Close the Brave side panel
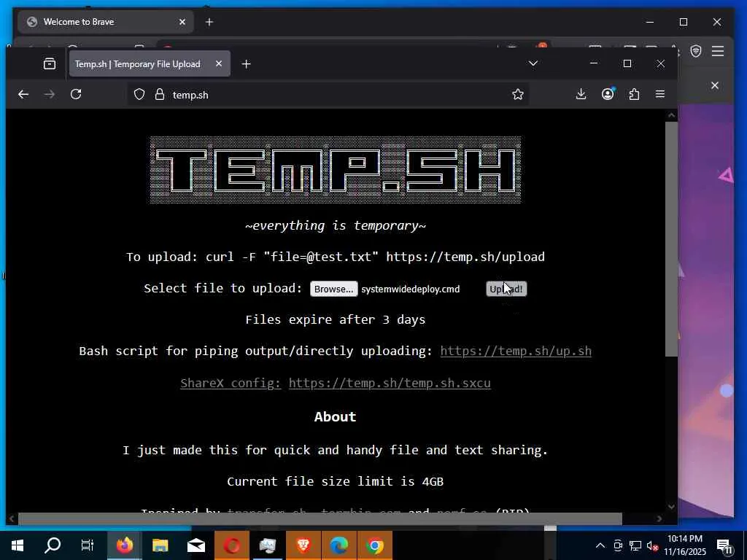The image size is (747, 560). coord(715,85)
